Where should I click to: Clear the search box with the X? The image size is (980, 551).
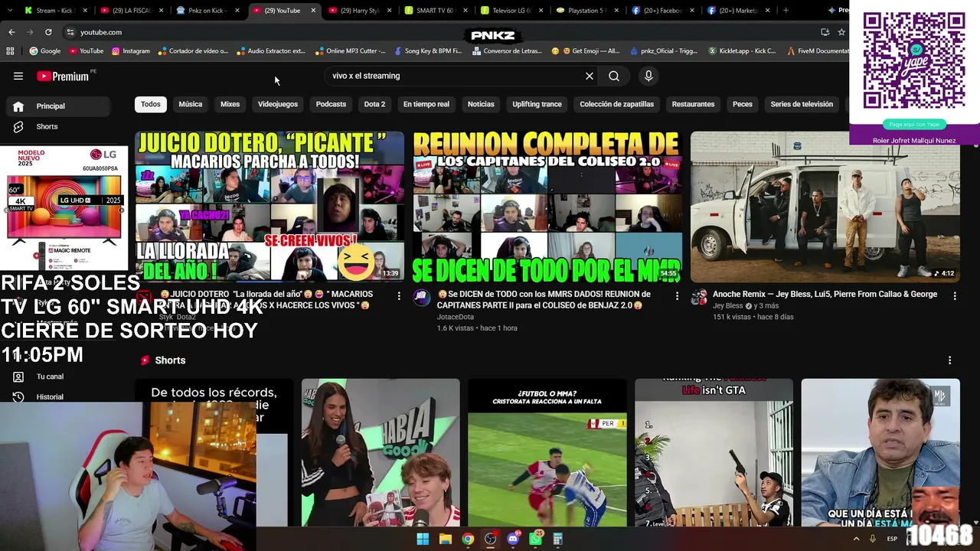click(590, 76)
